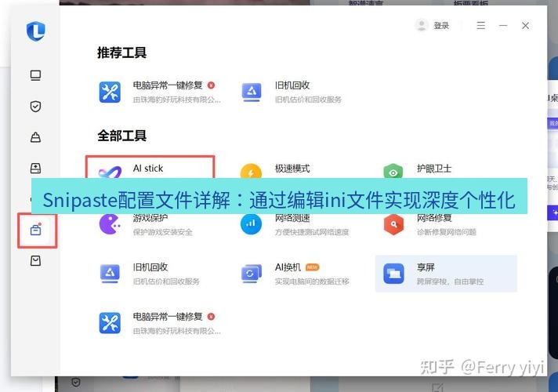Click the 网络修复 hexagon icon
The width and height of the screenshot is (558, 392).
(x=393, y=224)
